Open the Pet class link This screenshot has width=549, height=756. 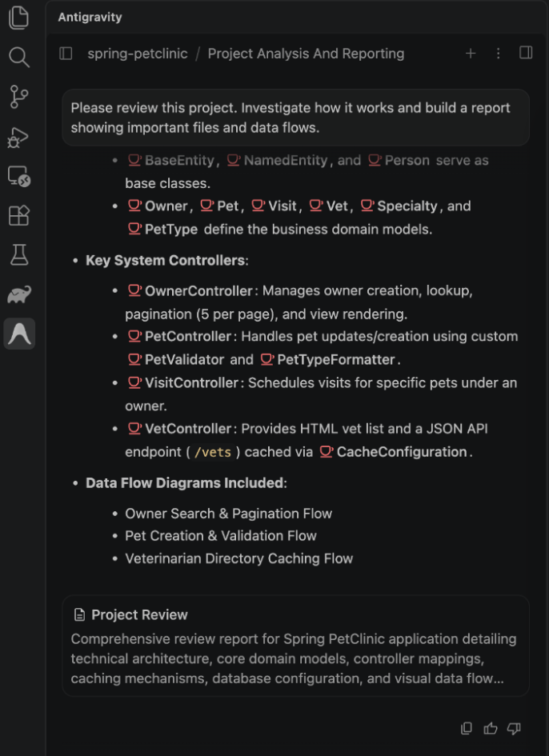pyautogui.click(x=219, y=206)
